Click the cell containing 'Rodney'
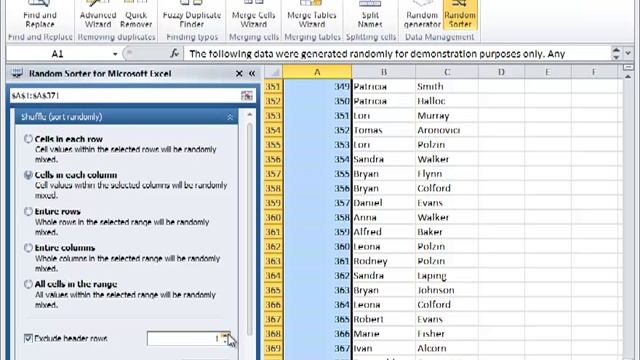The image size is (640, 360). tap(384, 261)
